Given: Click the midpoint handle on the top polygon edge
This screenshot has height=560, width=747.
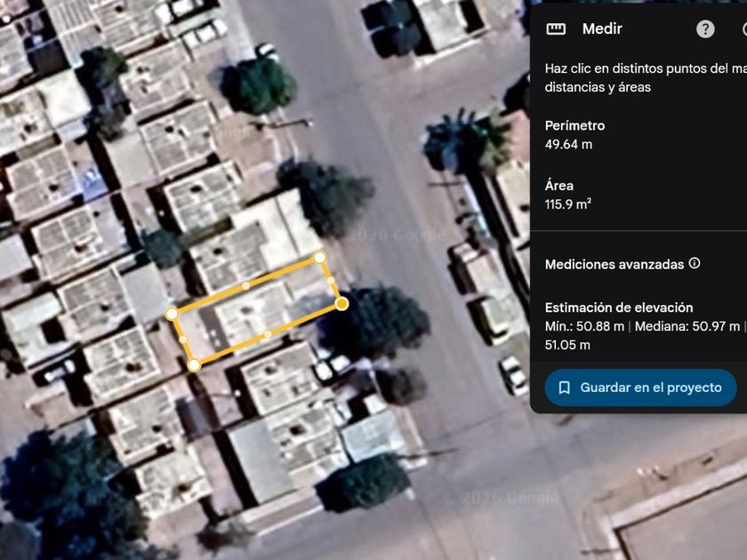Looking at the screenshot, I should point(246,285).
